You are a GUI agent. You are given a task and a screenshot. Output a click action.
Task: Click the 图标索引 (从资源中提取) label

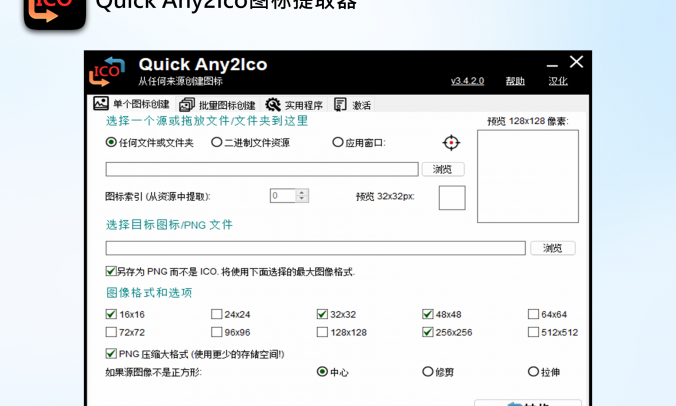[158, 197]
